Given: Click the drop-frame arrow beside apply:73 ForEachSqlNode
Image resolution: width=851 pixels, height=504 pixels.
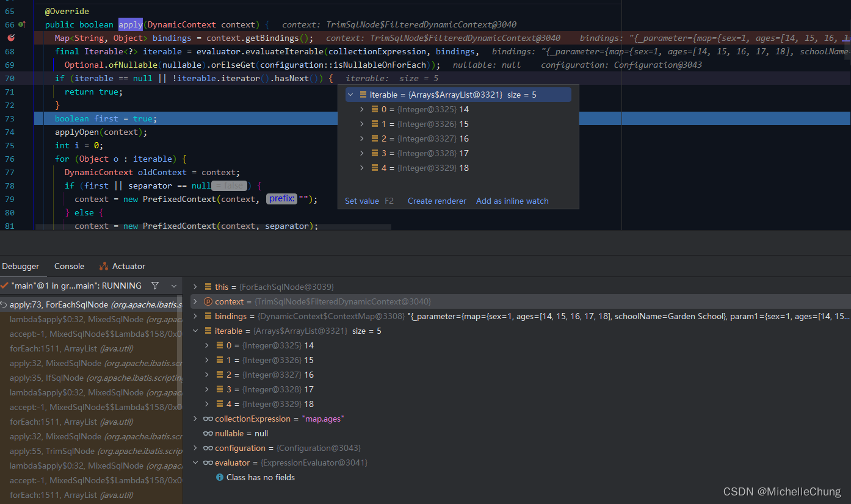Looking at the screenshot, I should (2, 304).
